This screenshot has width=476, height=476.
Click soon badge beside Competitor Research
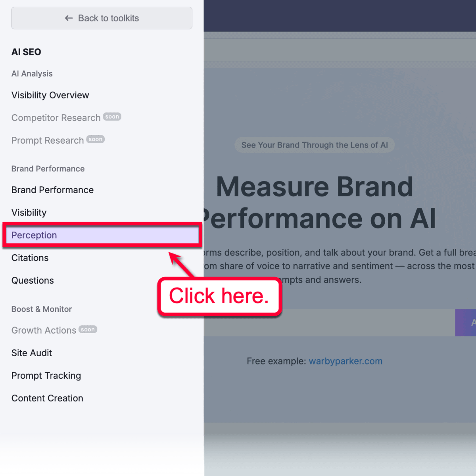(x=112, y=117)
